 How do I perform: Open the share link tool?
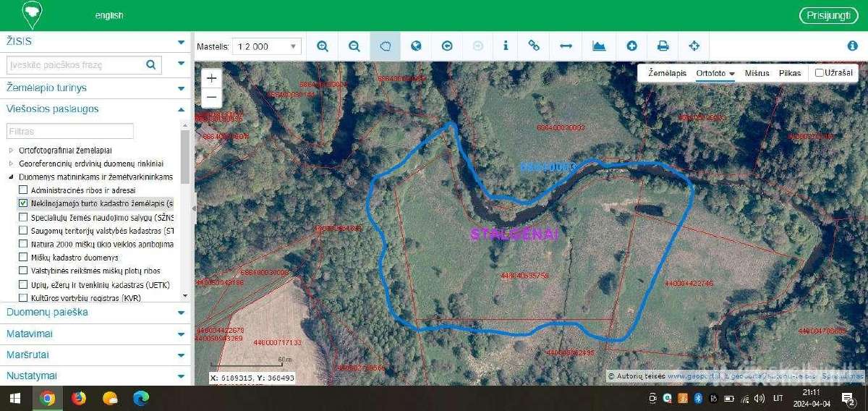point(534,46)
